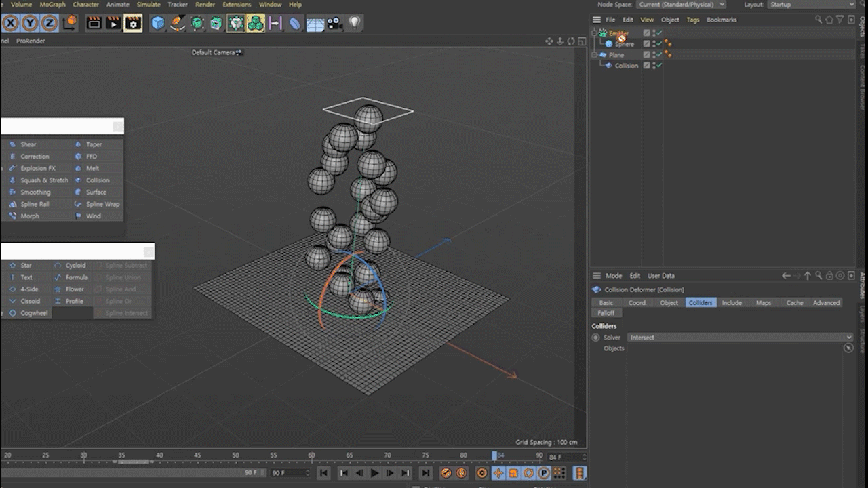
Task: Open the Simulate menu
Action: click(x=149, y=5)
